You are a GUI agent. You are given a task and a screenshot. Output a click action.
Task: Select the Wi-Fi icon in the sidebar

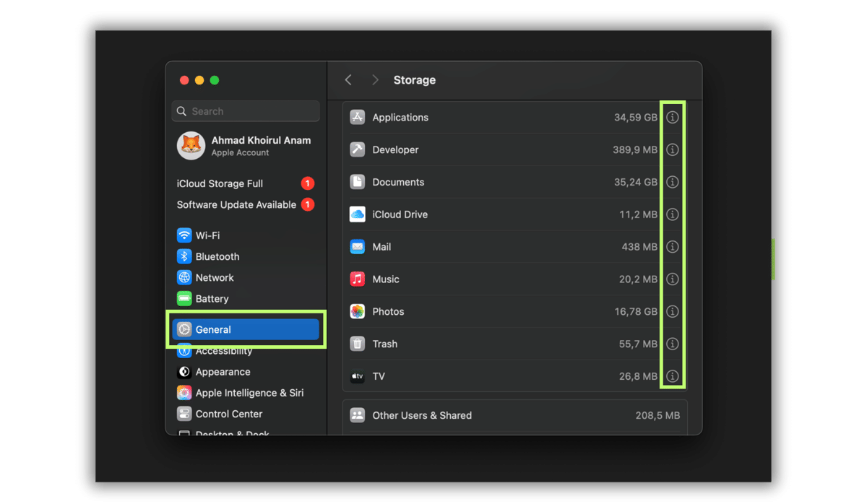[x=184, y=235]
